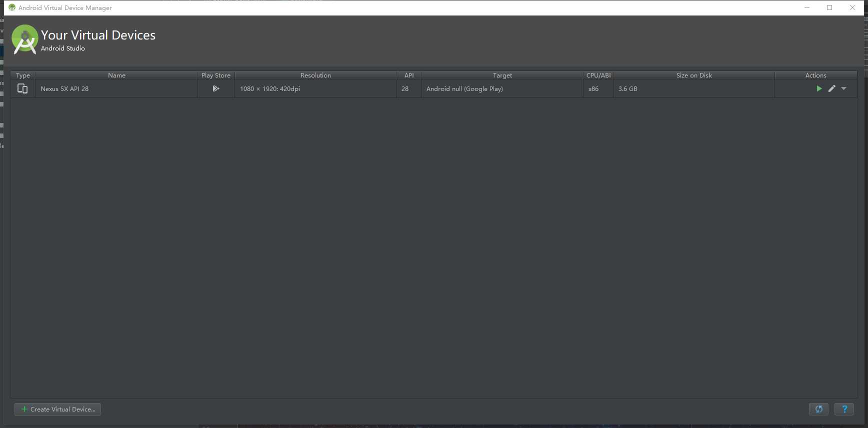Select the Nexus 5X API 28 name cell
Viewport: 868px width, 428px height.
pyautogui.click(x=116, y=88)
